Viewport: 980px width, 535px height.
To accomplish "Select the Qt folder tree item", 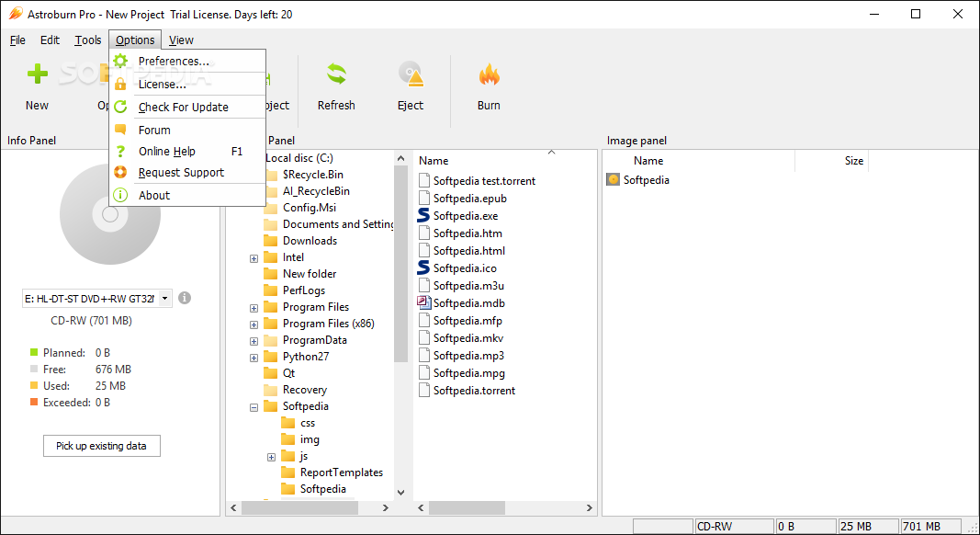I will (288, 373).
